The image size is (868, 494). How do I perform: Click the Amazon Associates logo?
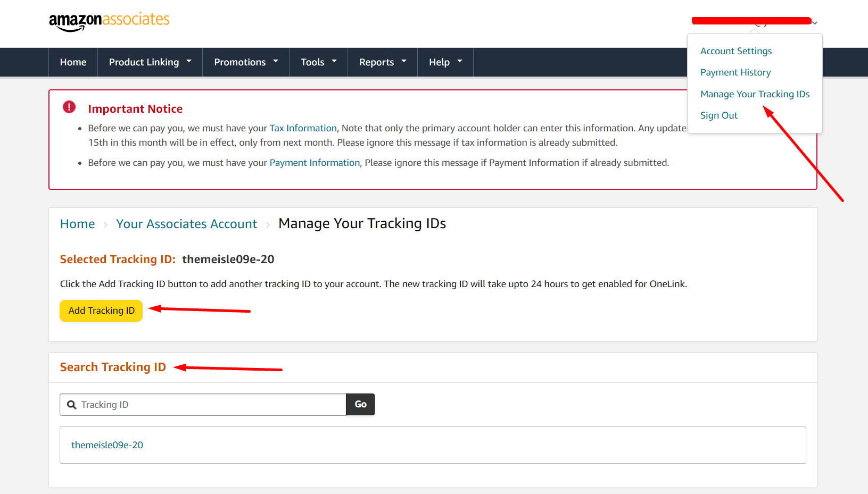coord(109,21)
